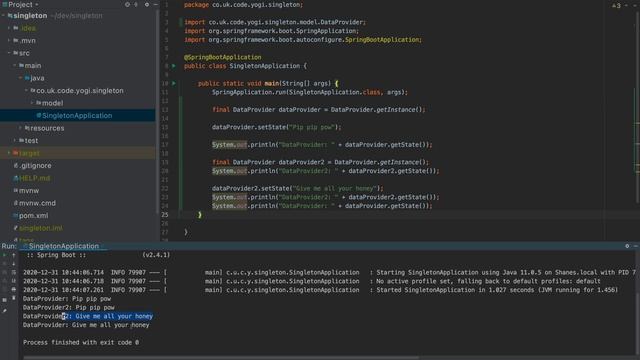Select the singleton.iml file
The image size is (640, 360).
click(x=38, y=228)
